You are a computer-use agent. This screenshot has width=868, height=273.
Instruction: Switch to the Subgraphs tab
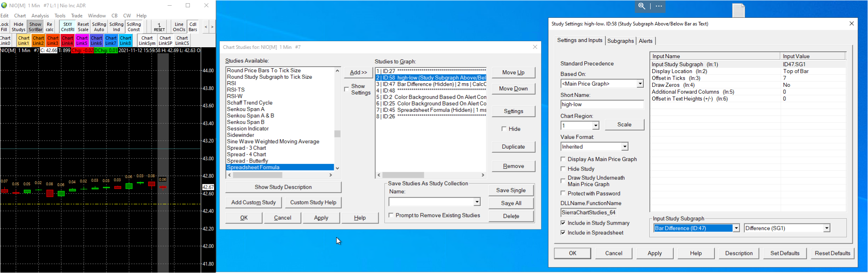[x=620, y=41]
